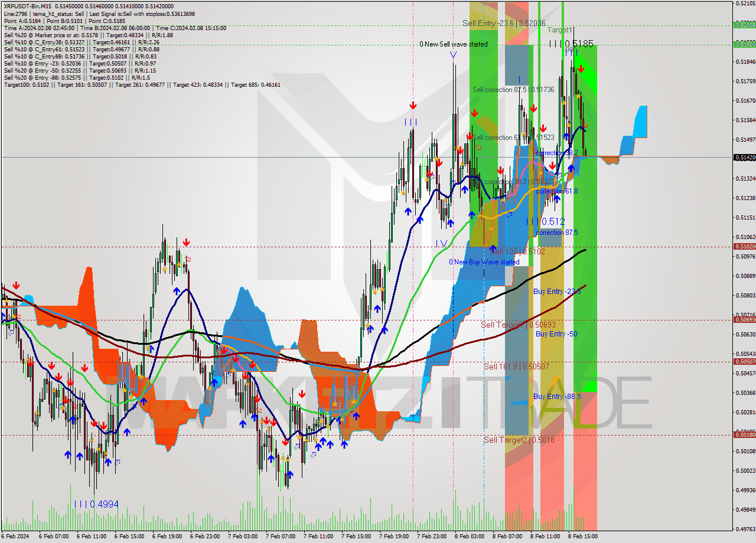
Task: Select the red 0.51020 price axis tag
Action: pos(744,247)
